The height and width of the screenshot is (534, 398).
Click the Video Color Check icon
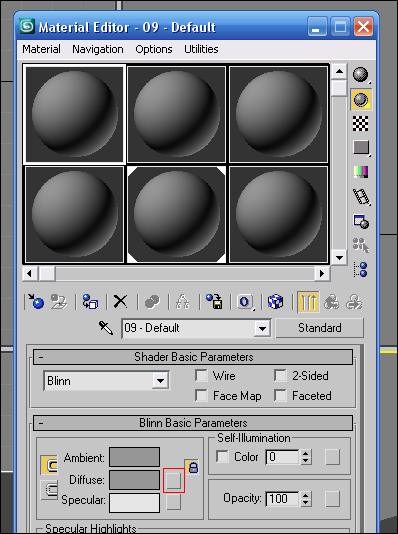click(361, 171)
